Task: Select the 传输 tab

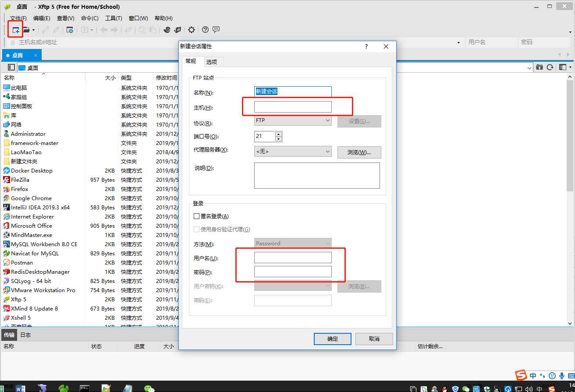Action: [x=9, y=335]
